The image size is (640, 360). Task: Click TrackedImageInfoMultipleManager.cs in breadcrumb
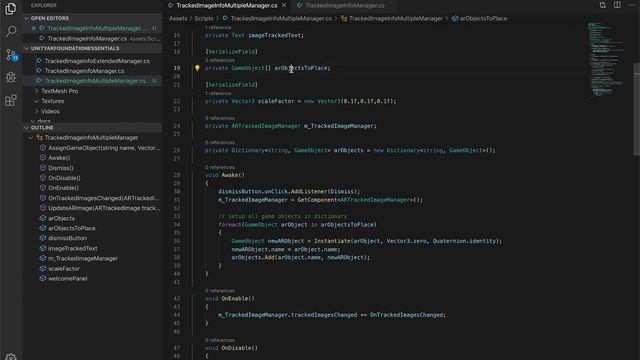pos(281,18)
